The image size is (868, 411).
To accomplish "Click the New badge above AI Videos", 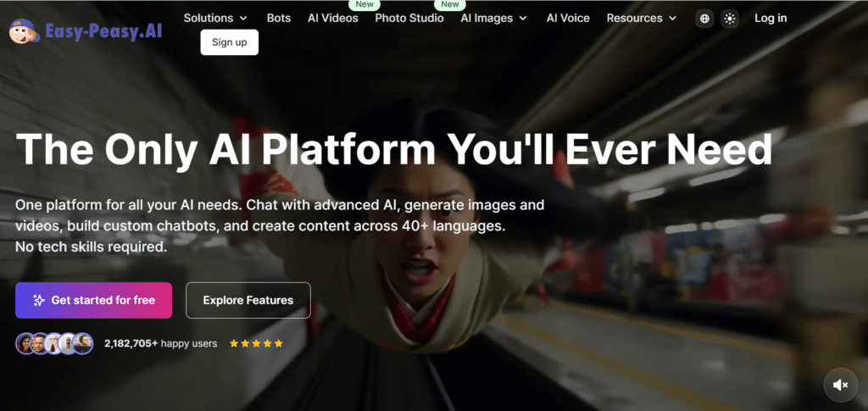I will (364, 4).
